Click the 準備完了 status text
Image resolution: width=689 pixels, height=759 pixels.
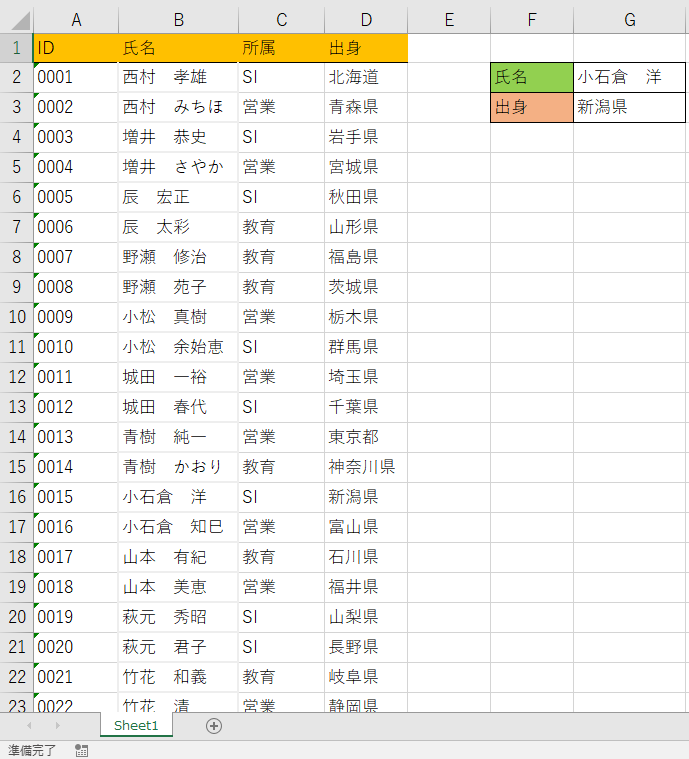coord(32,750)
